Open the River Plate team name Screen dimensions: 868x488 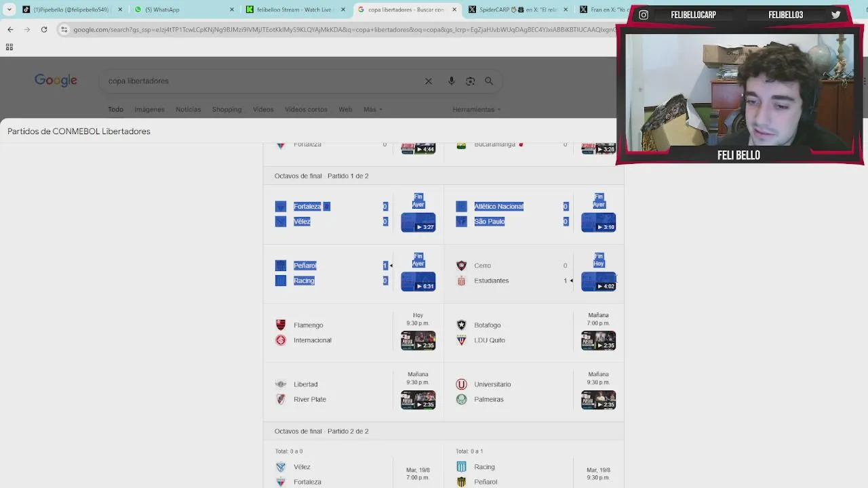[310, 399]
